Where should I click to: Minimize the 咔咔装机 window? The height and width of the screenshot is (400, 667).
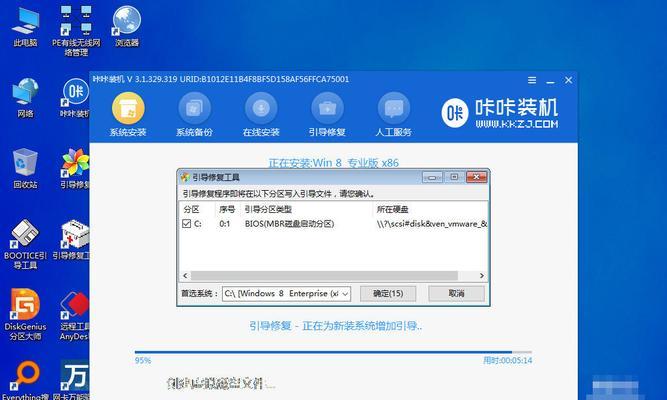tap(550, 80)
